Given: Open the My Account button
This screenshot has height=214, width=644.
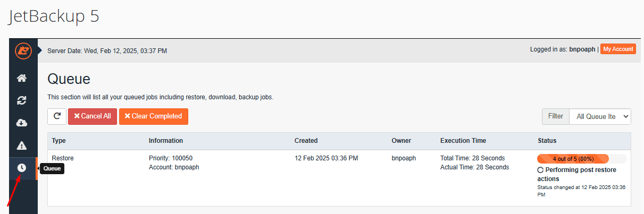Looking at the screenshot, I should tap(618, 49).
